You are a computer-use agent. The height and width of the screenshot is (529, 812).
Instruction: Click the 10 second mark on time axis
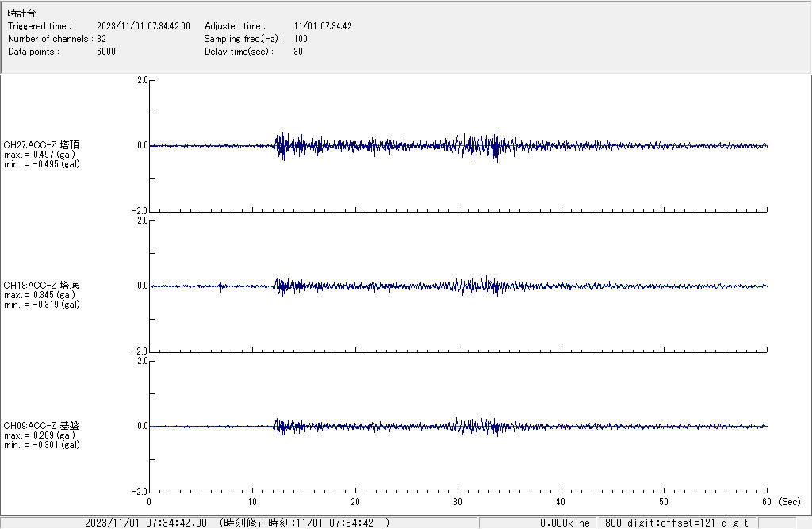[252, 502]
